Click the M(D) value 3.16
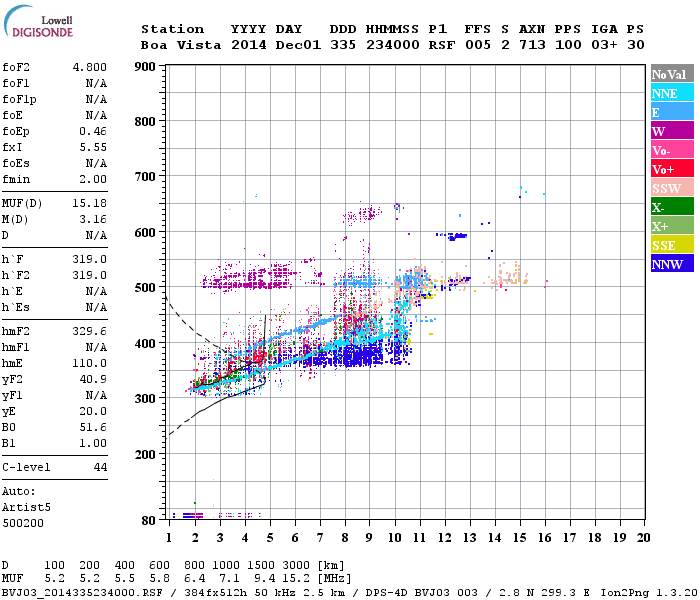Screen dimensions: 700x600 tap(93, 220)
